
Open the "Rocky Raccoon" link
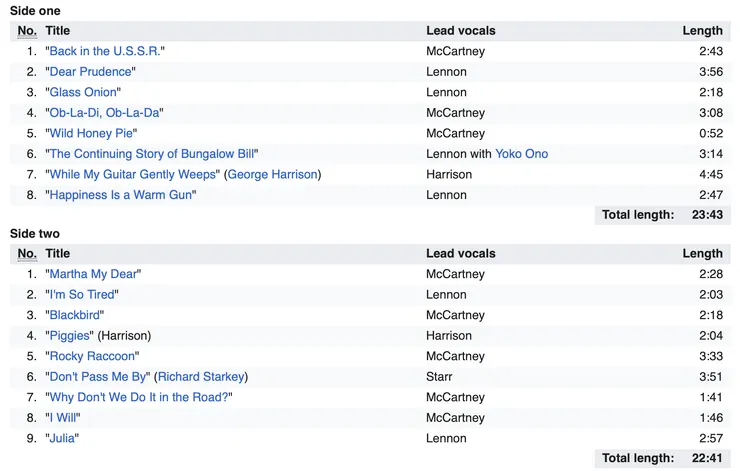[x=92, y=356]
